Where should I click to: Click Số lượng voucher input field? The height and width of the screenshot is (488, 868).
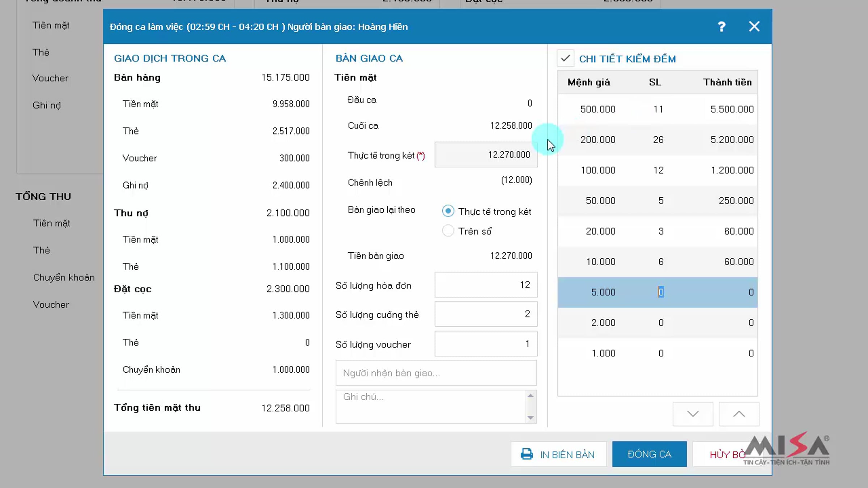(x=486, y=344)
